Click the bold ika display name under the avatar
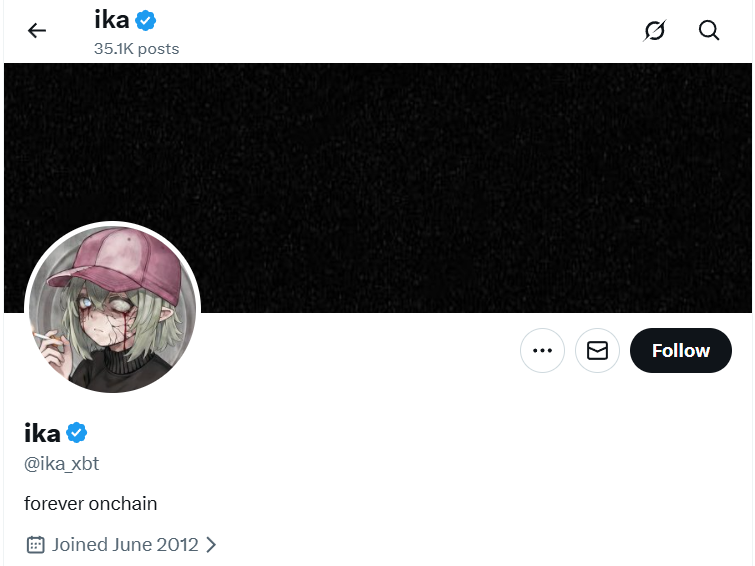The height and width of the screenshot is (566, 755). (42, 432)
